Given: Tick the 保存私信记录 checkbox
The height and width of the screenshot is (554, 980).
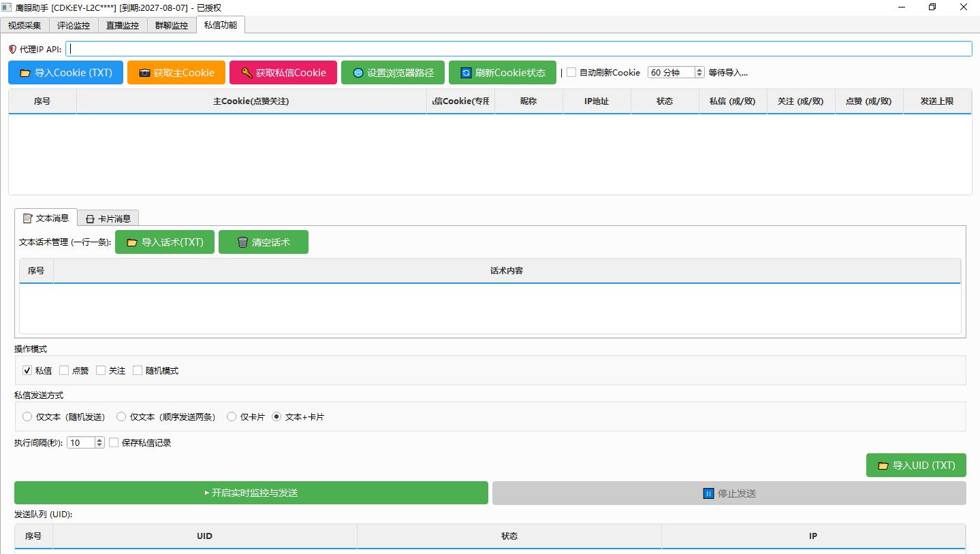Looking at the screenshot, I should (x=114, y=442).
